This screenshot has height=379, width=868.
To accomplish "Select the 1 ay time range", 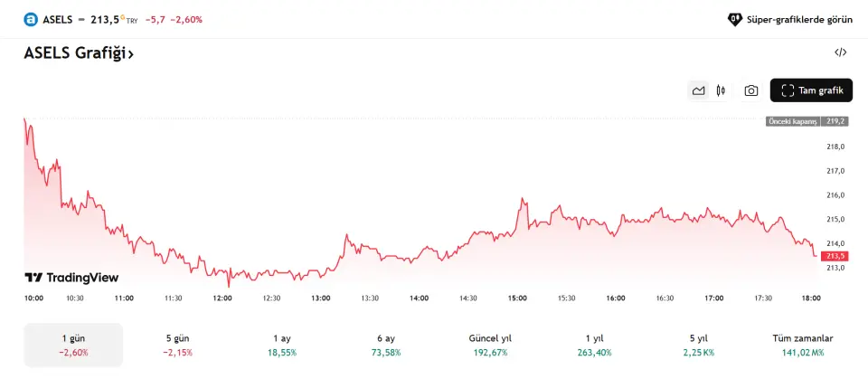I will [x=281, y=345].
